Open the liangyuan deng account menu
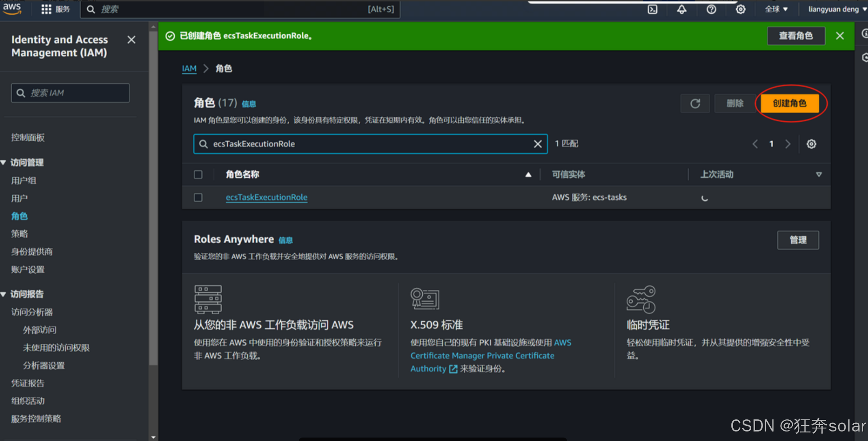The height and width of the screenshot is (441, 868). (837, 9)
